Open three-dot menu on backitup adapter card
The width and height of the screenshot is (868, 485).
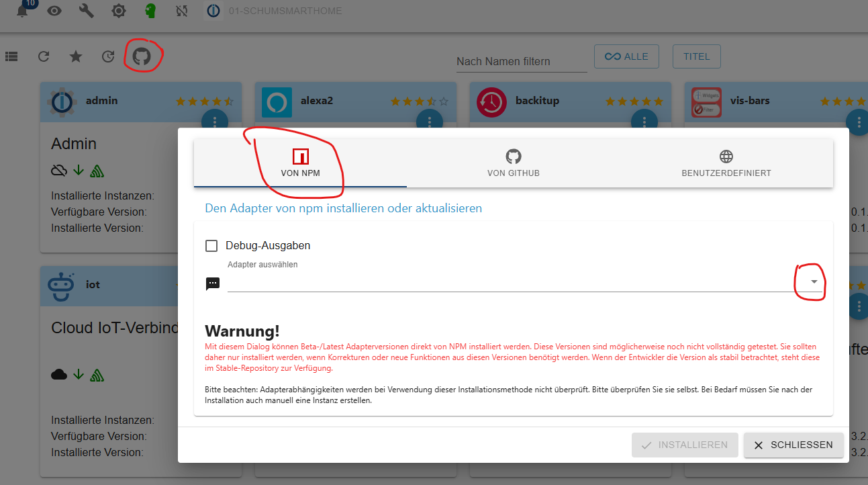coord(644,122)
